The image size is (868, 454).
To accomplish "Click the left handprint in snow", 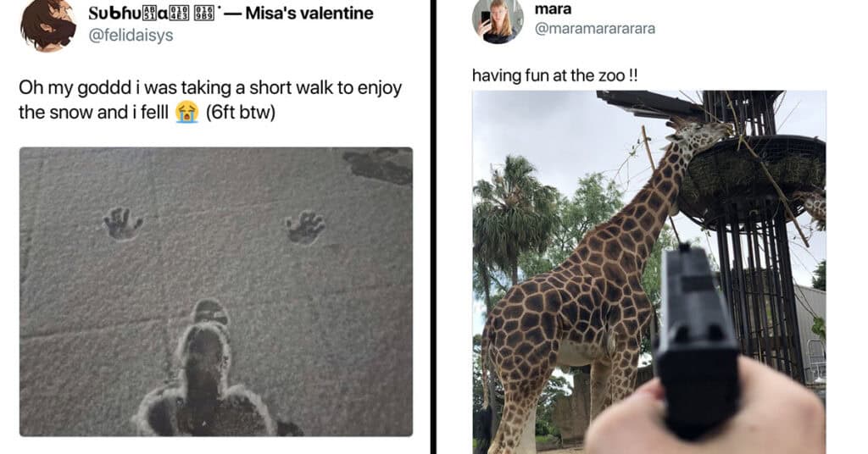I will coord(122,223).
